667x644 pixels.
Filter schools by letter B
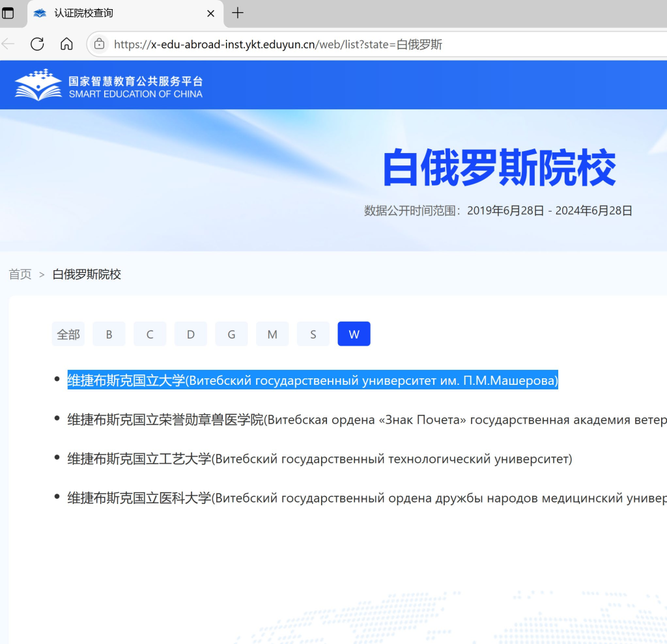tap(109, 334)
